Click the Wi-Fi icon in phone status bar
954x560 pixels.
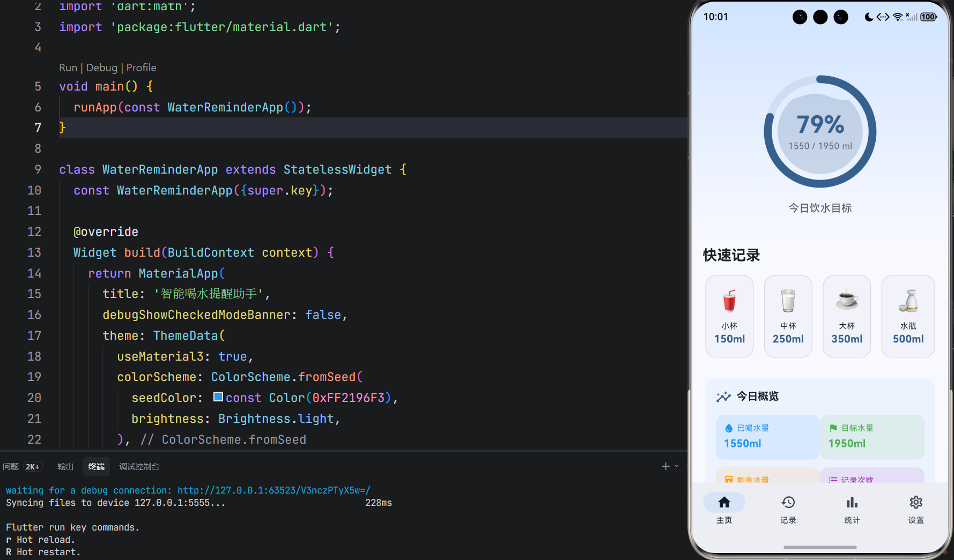point(897,17)
